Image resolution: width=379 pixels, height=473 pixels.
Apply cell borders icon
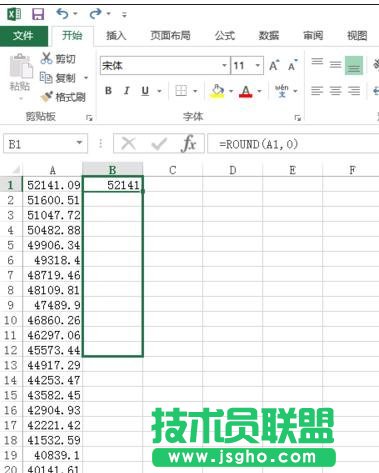point(181,91)
